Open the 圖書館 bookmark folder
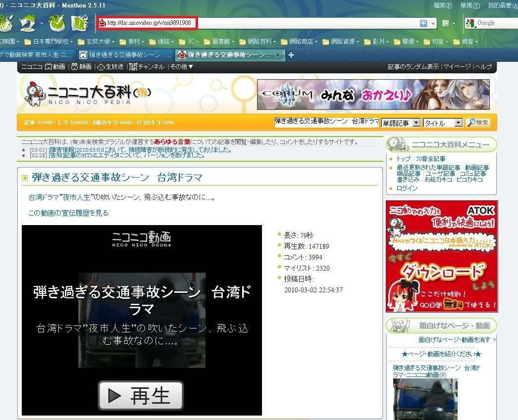The image size is (518, 420). [x=219, y=42]
